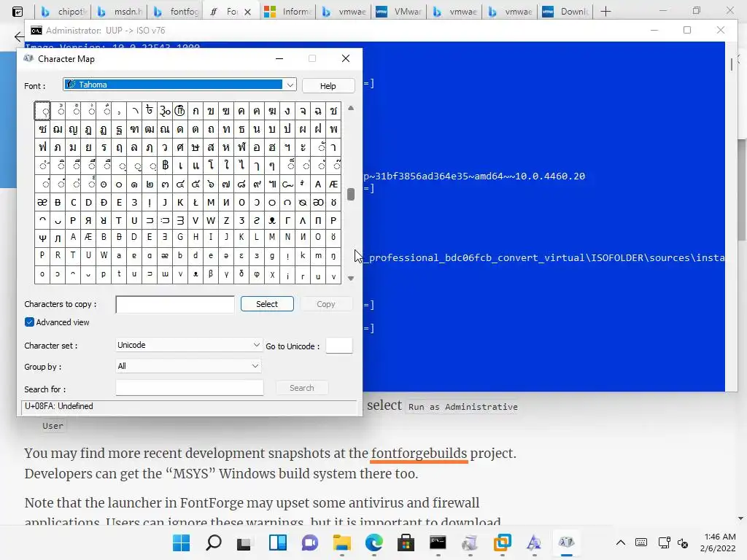Select the β character in bottom row
The width and height of the screenshot is (747, 560).
211,275
